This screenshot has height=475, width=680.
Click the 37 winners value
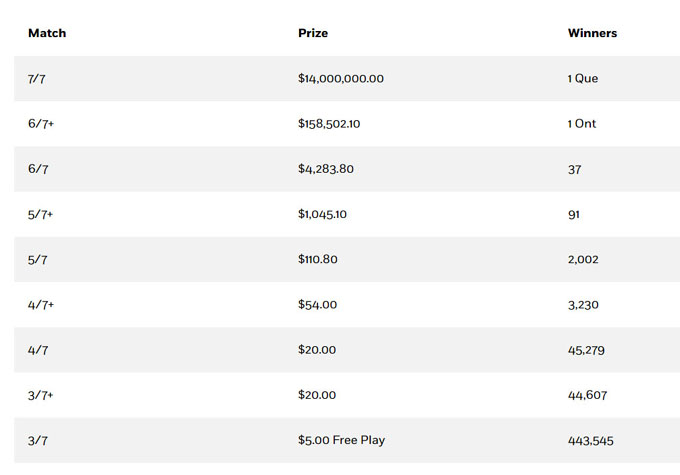tap(575, 169)
